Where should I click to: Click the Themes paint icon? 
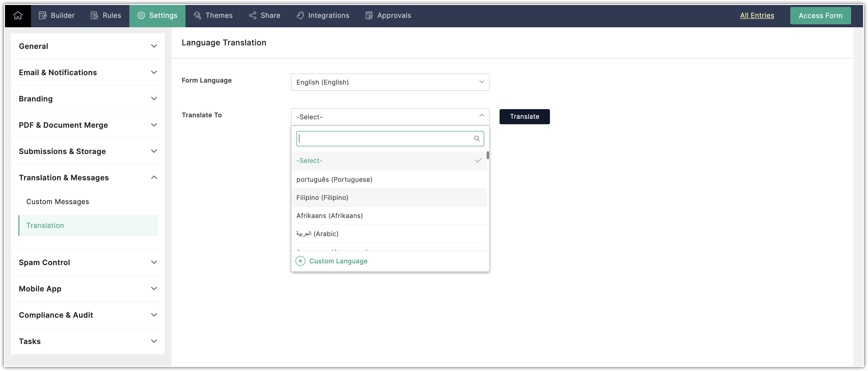(197, 15)
